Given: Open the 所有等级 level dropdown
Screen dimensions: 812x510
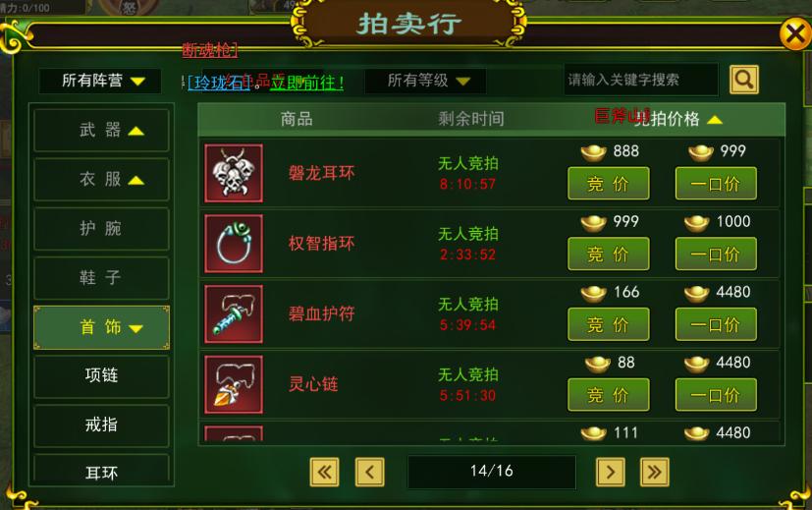Looking at the screenshot, I should point(425,81).
